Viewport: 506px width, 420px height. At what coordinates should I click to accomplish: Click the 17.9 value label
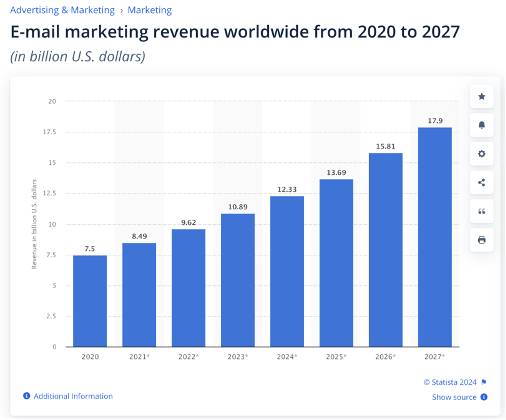click(435, 121)
